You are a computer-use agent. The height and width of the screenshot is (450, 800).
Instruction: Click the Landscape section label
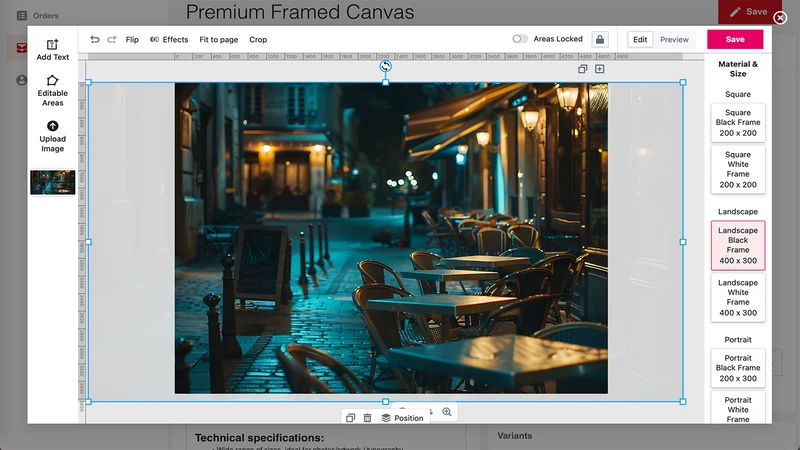(x=738, y=211)
